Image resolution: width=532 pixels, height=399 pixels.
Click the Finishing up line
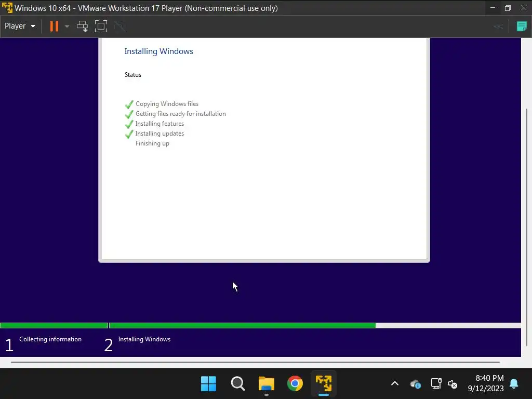(x=152, y=143)
